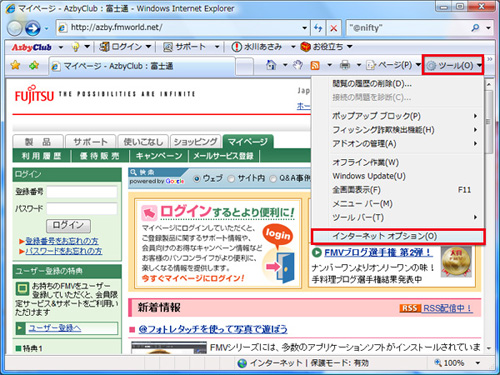The width and height of the screenshot is (500, 375).
Task: Click the address bar URL field
Action: click(x=182, y=28)
